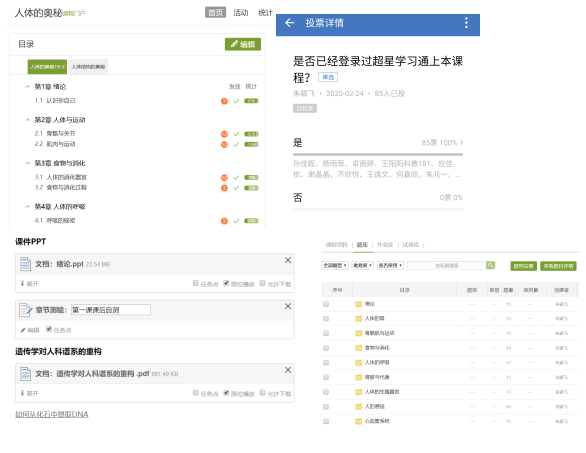Close the 章节测验 card with X
This screenshot has width=586, height=453.
(x=288, y=306)
